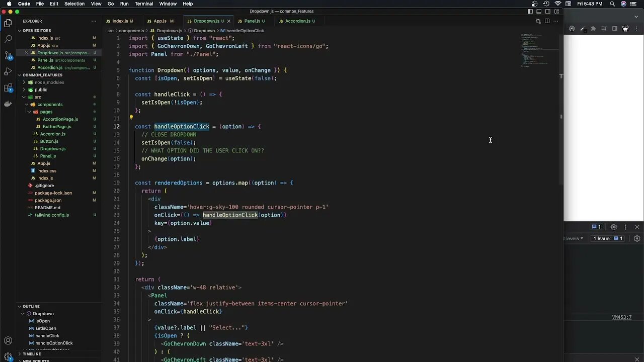Open Time Machine menu bar icon
Viewport: 644px width, 362px height.
pos(546,4)
